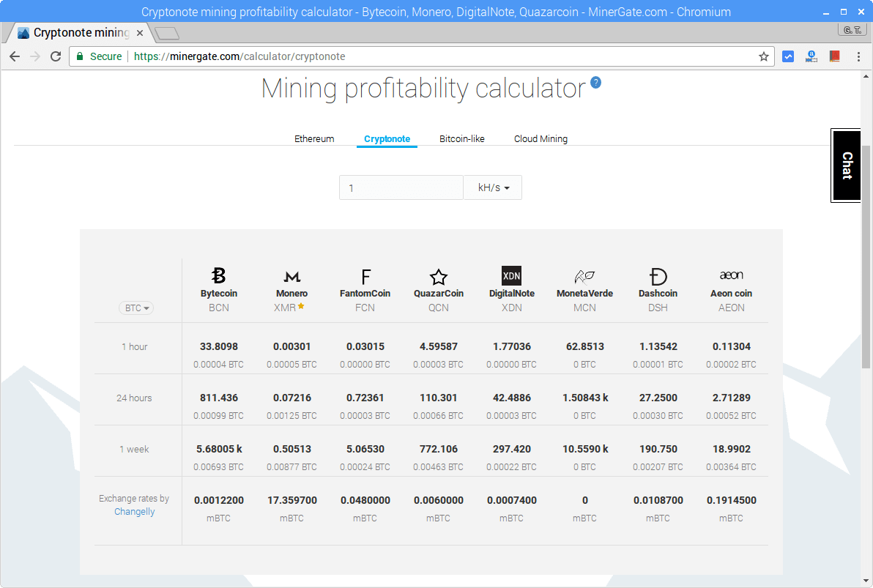873x588 pixels.
Task: Click the Aeon coin icon
Action: pyautogui.click(x=731, y=275)
